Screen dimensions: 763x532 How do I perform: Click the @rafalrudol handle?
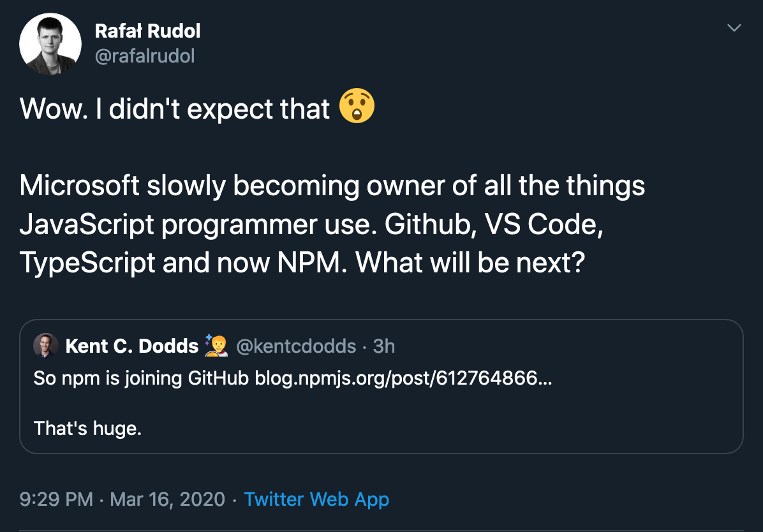tap(145, 56)
